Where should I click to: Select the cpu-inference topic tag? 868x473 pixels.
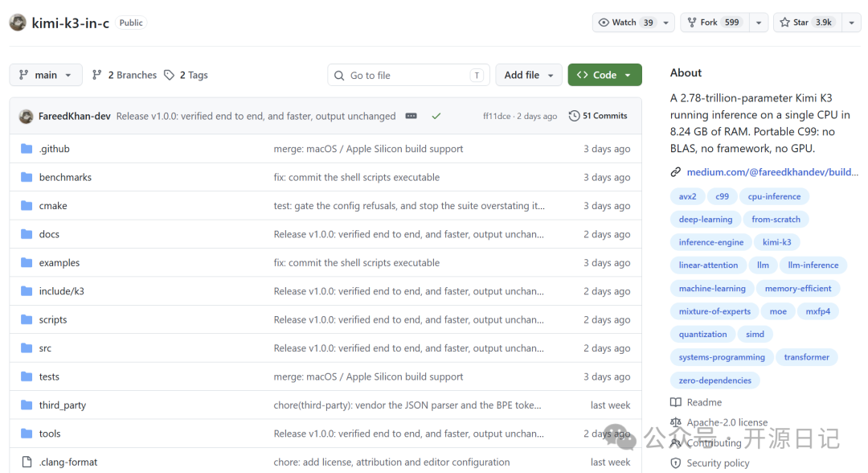775,196
